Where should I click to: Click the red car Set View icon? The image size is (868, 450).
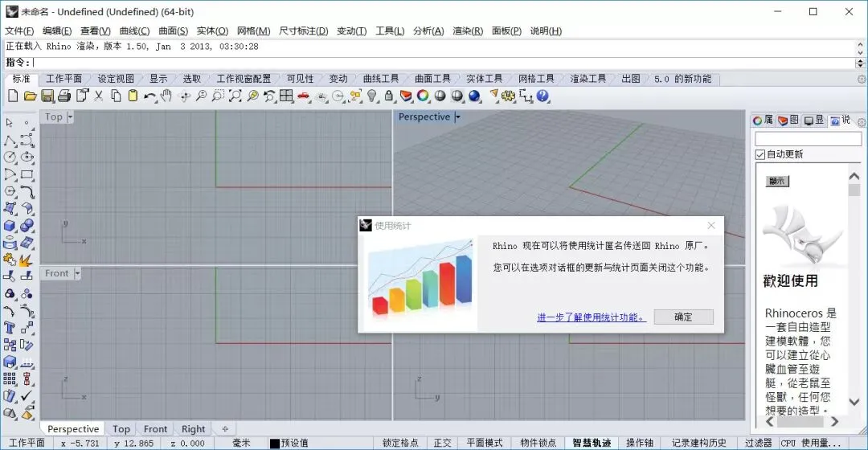[x=303, y=96]
